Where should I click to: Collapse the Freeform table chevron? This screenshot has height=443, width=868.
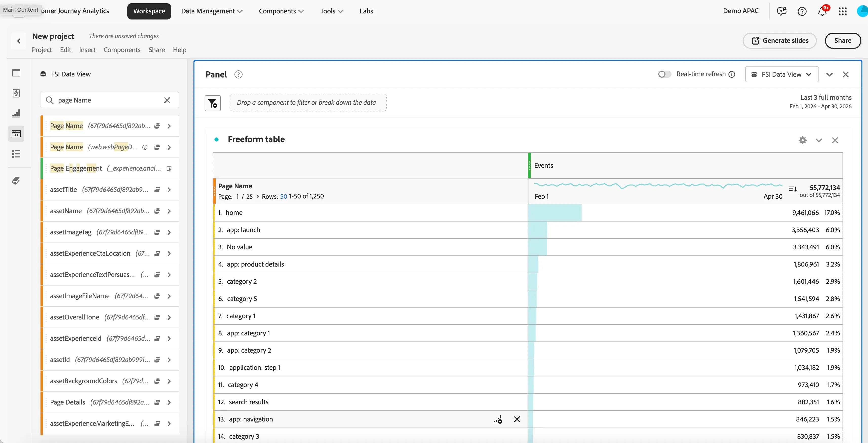[x=819, y=140]
